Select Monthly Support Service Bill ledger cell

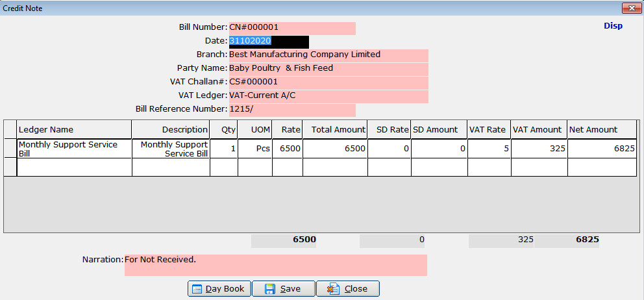point(75,149)
